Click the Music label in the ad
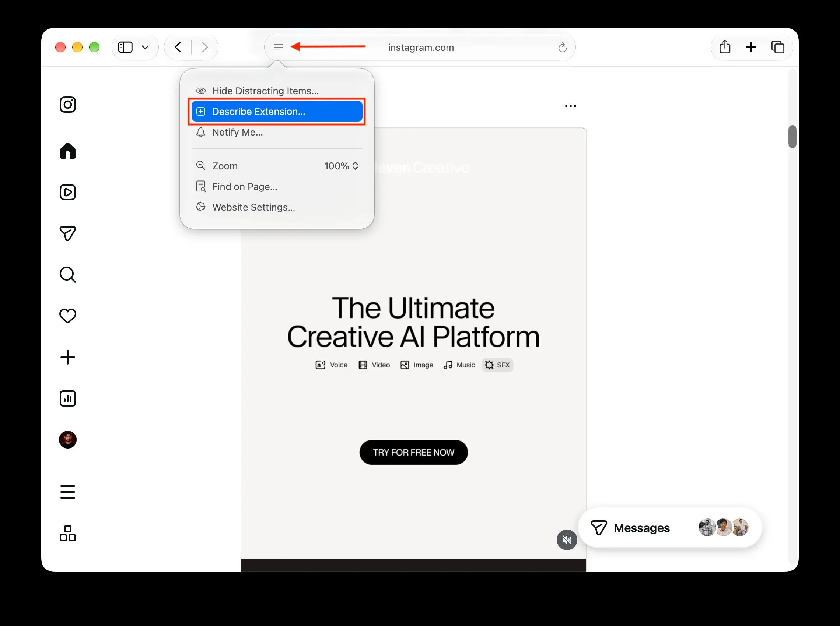 465,365
